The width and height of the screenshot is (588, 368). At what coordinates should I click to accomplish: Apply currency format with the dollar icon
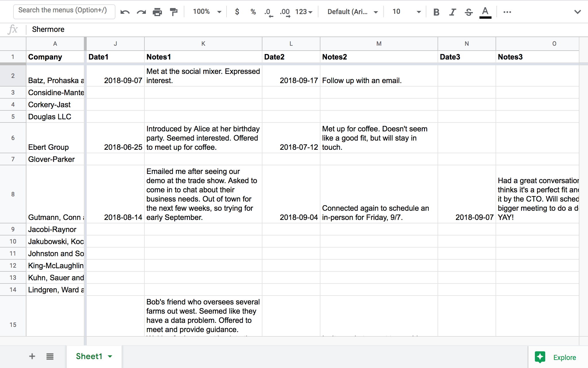237,11
